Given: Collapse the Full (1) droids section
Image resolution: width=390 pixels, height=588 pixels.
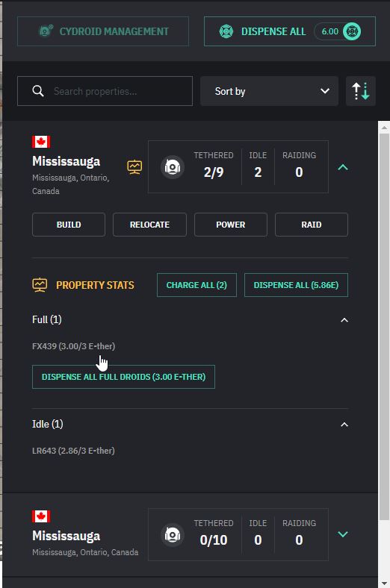Looking at the screenshot, I should click(344, 320).
